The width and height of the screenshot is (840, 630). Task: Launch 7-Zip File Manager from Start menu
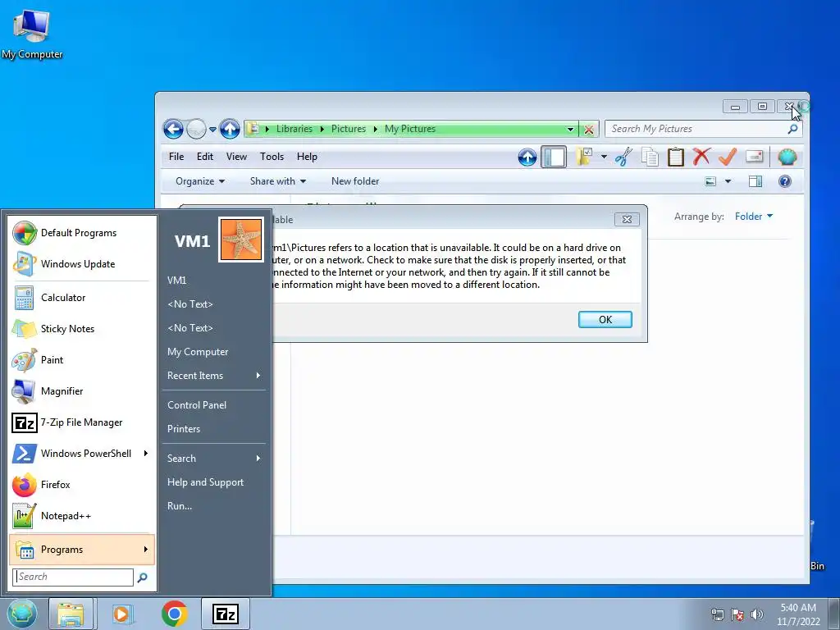point(81,422)
